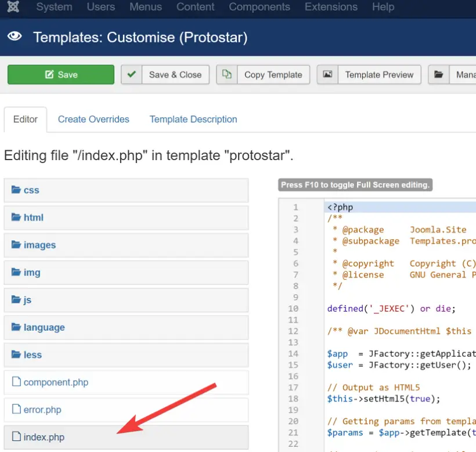476x452 pixels.
Task: Click the Save button
Action: [x=60, y=74]
